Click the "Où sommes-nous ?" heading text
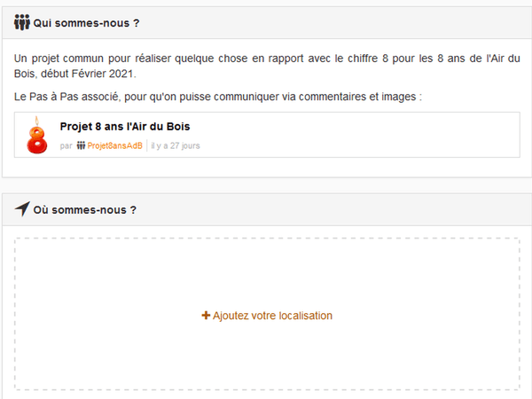The width and height of the screenshot is (532, 399). point(85,210)
